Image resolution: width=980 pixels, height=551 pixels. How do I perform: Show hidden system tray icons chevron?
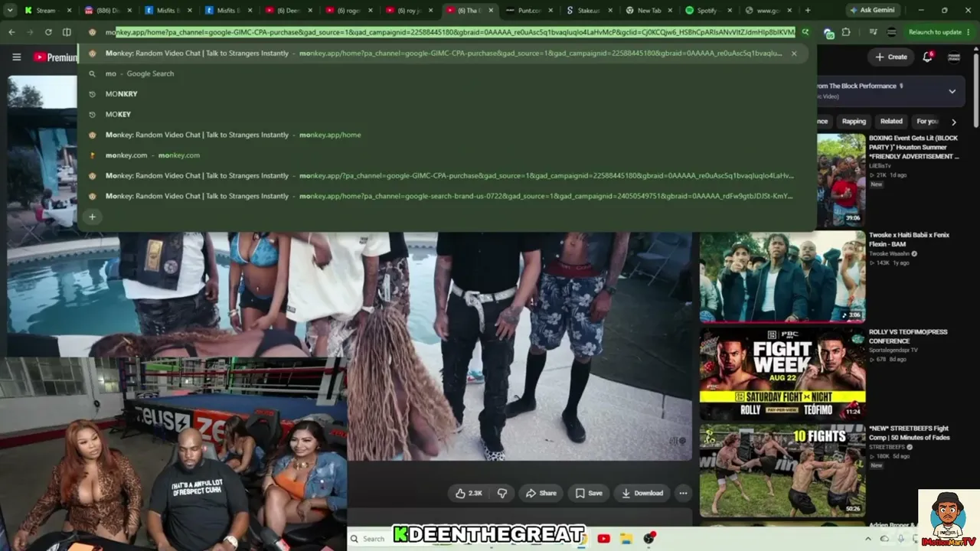pyautogui.click(x=870, y=539)
